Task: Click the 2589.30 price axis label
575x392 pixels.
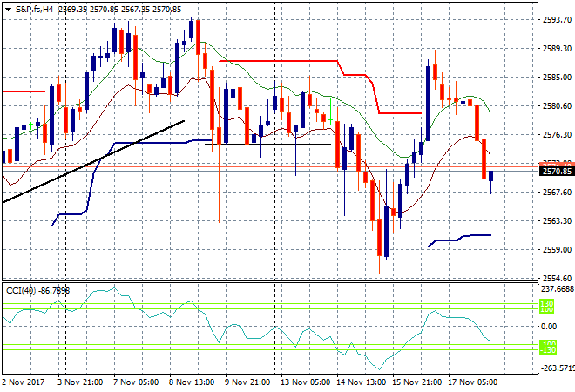Action: [x=557, y=49]
